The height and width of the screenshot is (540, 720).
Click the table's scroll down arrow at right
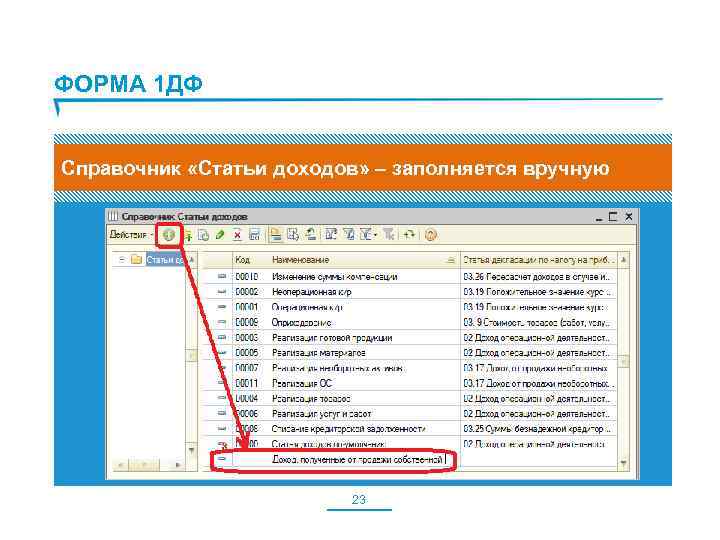click(x=624, y=462)
